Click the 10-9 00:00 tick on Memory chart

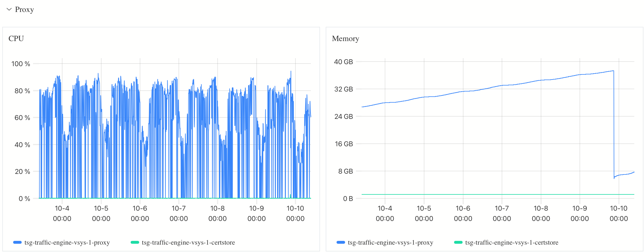click(580, 213)
